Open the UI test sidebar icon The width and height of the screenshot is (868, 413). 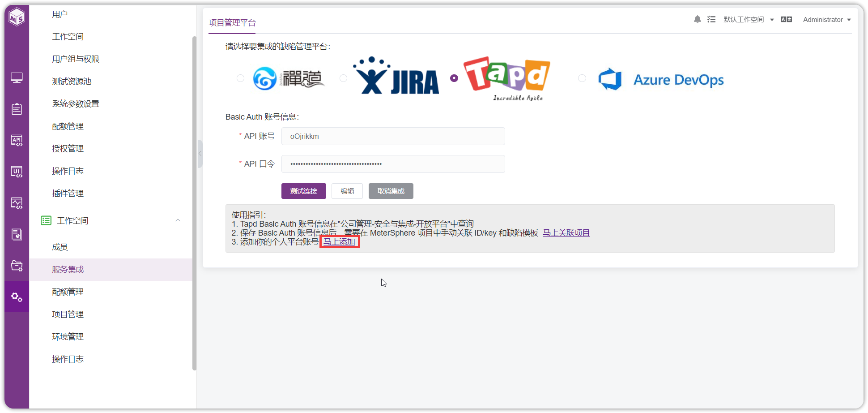coord(17,172)
